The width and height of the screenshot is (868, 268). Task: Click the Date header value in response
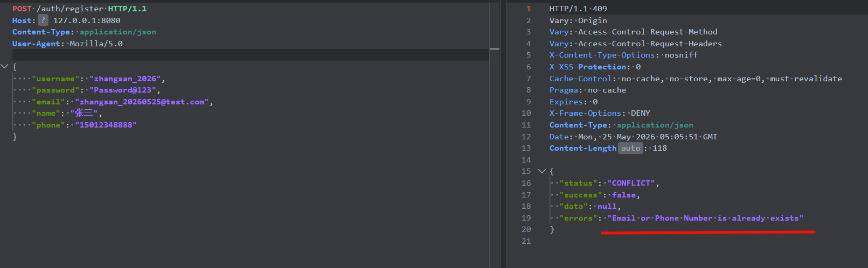(648, 137)
